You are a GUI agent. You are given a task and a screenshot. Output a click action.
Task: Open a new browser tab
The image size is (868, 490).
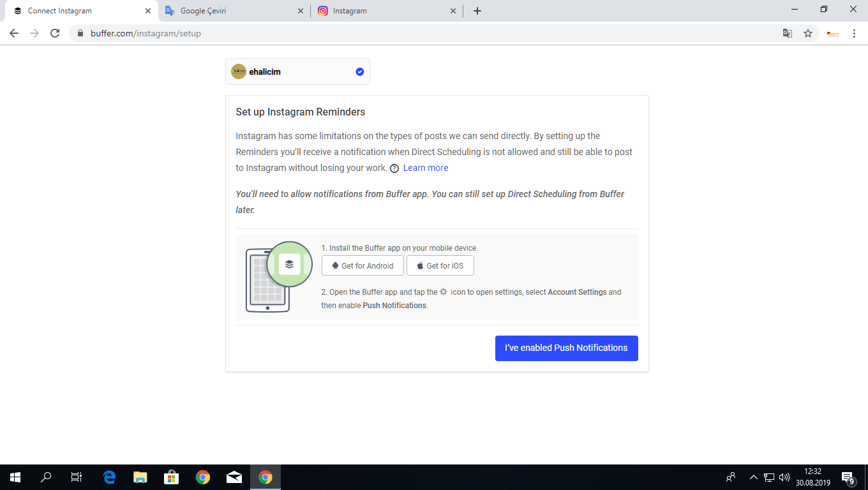click(x=477, y=11)
